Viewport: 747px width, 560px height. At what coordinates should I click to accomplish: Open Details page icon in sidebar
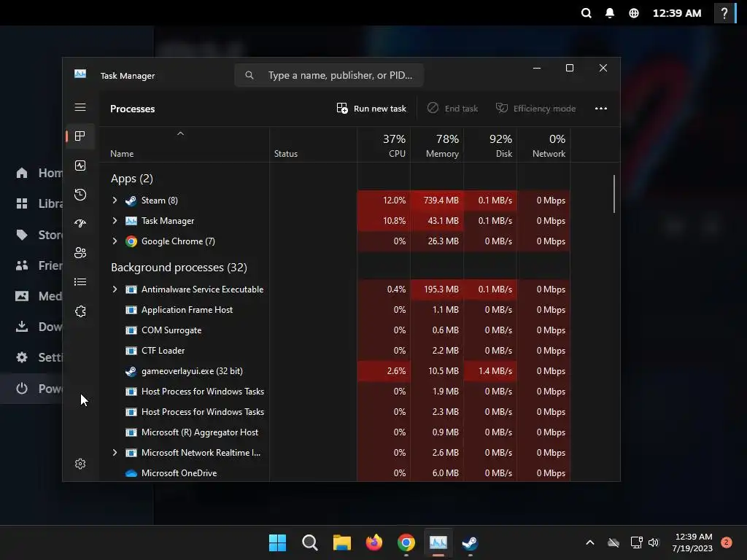click(x=80, y=282)
